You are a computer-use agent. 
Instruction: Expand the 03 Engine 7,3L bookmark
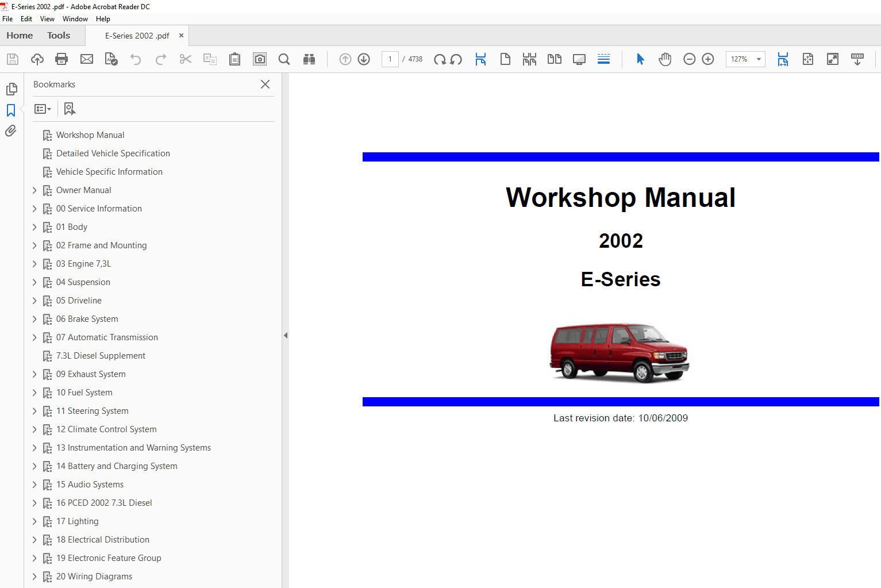[34, 264]
